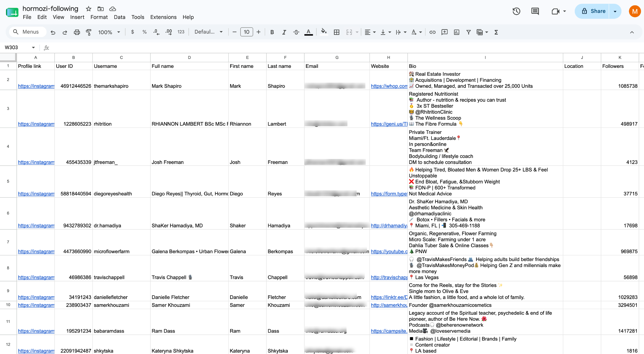Open the text color picker

tap(308, 32)
